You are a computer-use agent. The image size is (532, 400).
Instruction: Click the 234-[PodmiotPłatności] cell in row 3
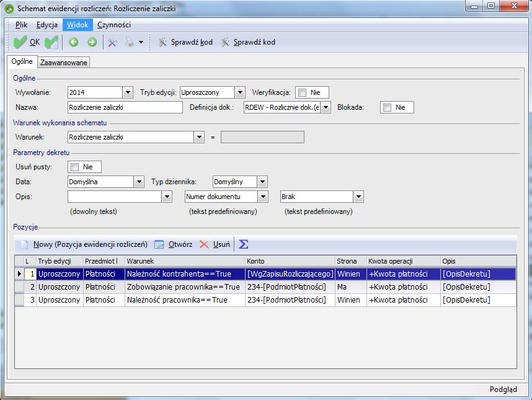(x=290, y=300)
